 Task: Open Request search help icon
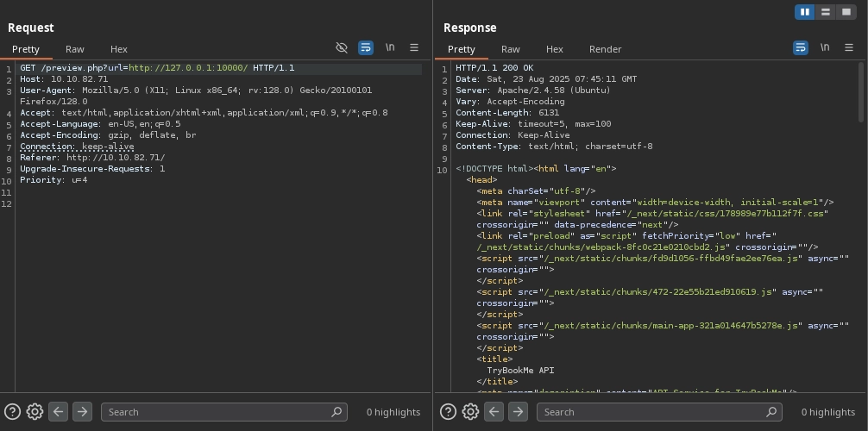click(12, 412)
